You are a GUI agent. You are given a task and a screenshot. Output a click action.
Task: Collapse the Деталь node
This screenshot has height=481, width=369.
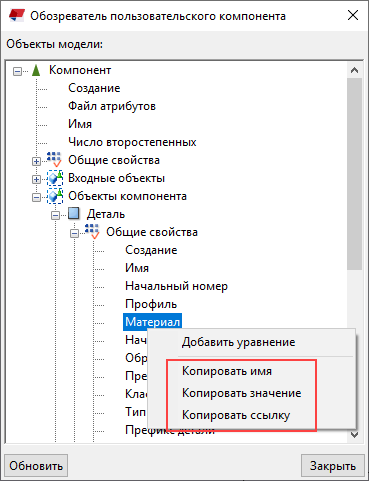click(x=55, y=215)
